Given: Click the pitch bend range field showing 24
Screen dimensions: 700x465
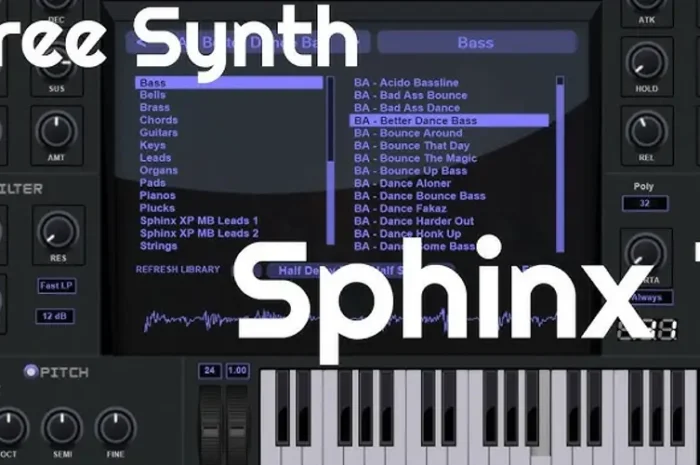Looking at the screenshot, I should [x=209, y=371].
